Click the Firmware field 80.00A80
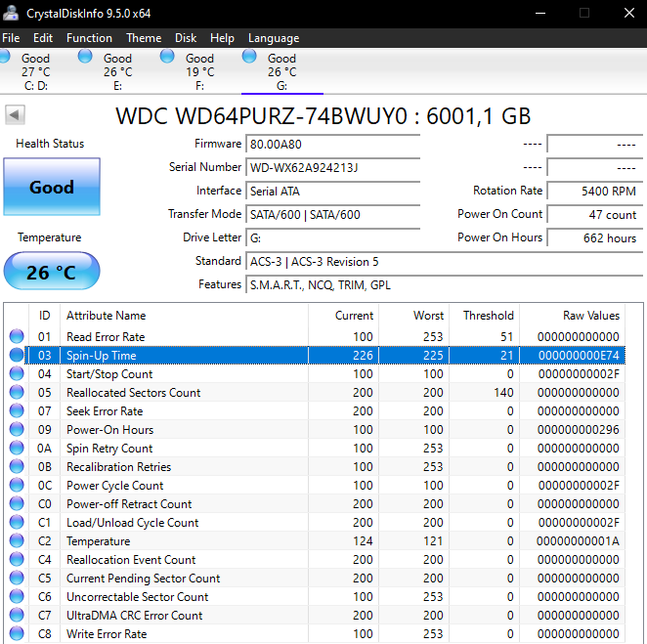The width and height of the screenshot is (647, 644). click(332, 144)
